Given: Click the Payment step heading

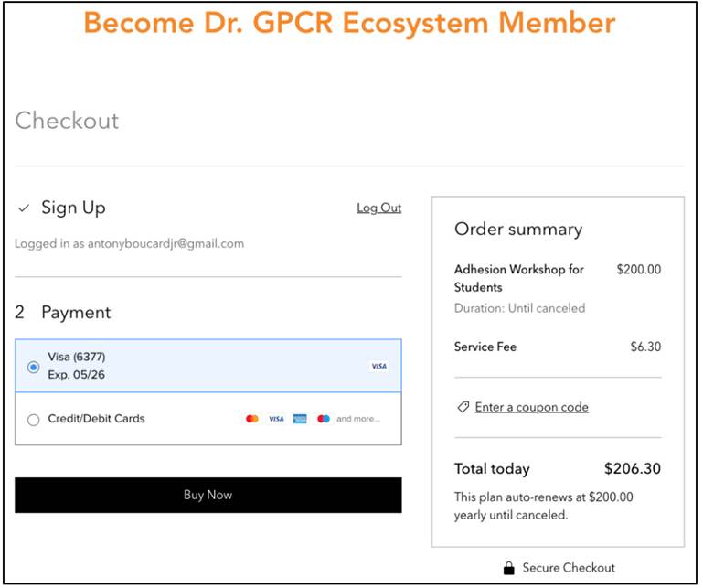Looking at the screenshot, I should (76, 313).
